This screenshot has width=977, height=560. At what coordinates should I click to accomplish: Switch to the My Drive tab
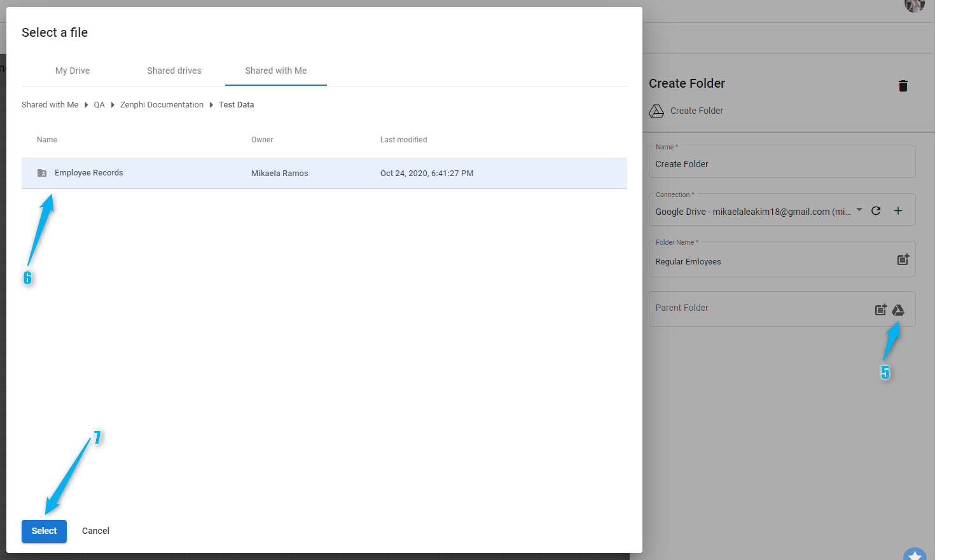pos(73,71)
